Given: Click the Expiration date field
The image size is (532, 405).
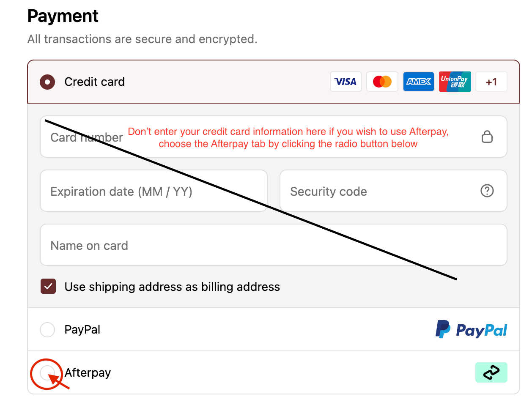Looking at the screenshot, I should (x=154, y=191).
